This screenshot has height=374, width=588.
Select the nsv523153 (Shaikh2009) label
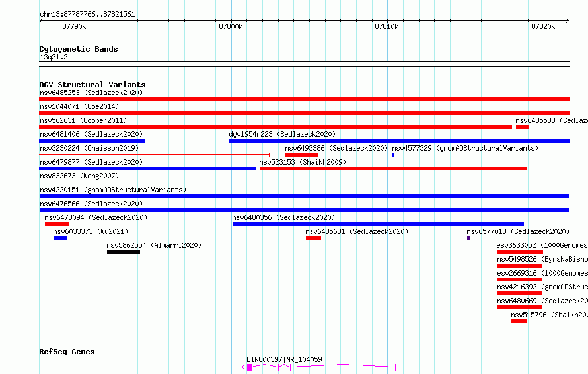303,162
